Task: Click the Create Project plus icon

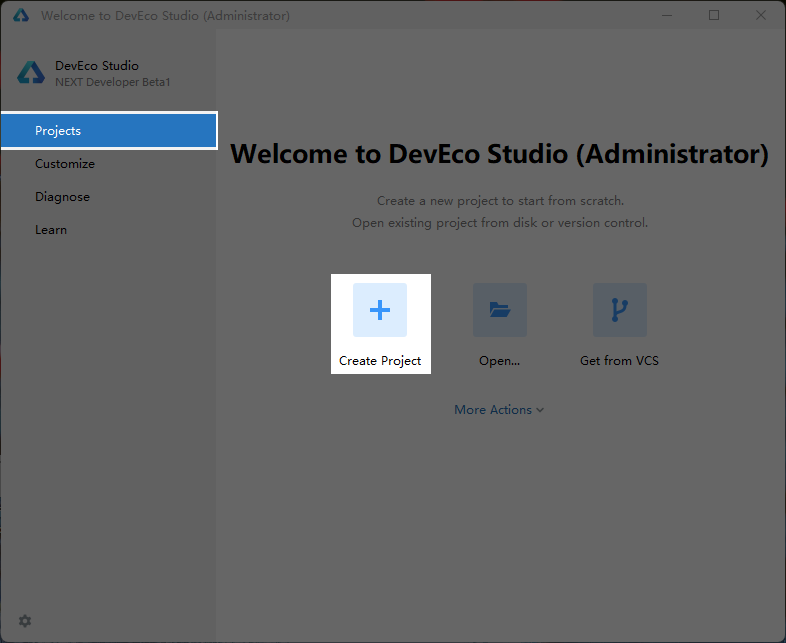Action: point(379,310)
